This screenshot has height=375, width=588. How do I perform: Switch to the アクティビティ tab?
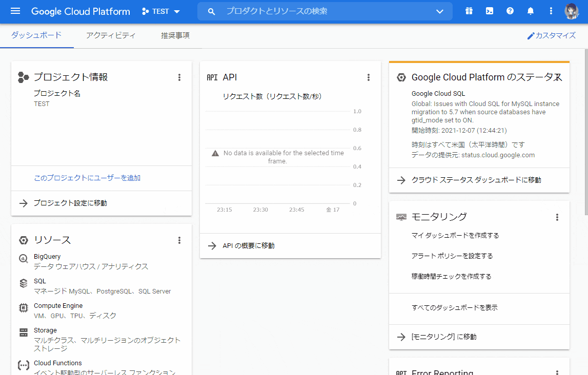point(111,35)
